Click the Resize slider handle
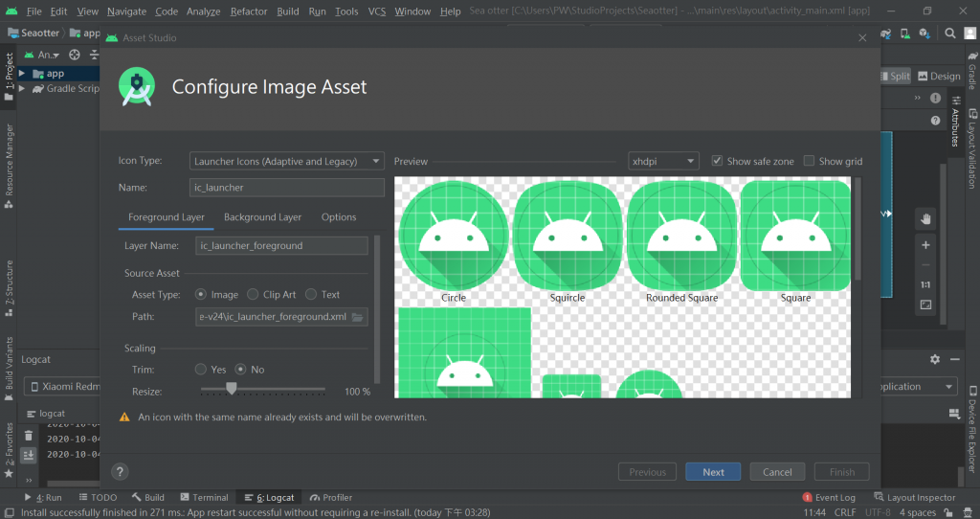Viewport: 980px width, 519px height. pos(232,389)
